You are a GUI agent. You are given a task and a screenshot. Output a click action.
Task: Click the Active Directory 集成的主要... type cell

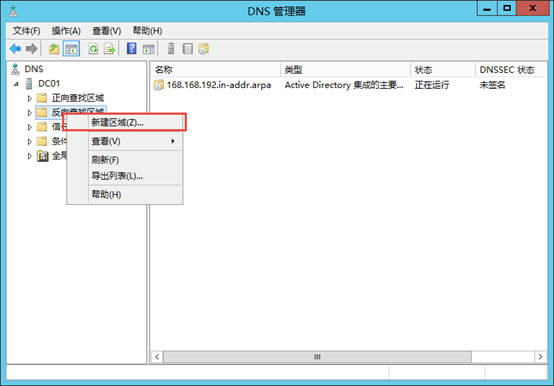pyautogui.click(x=344, y=85)
